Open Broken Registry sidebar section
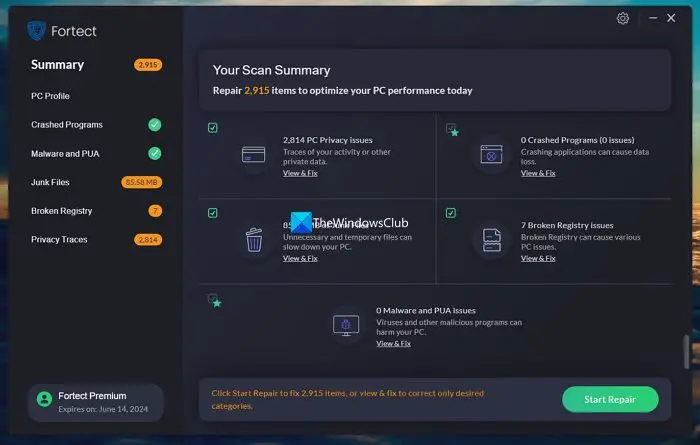This screenshot has width=700, height=445. coord(62,211)
